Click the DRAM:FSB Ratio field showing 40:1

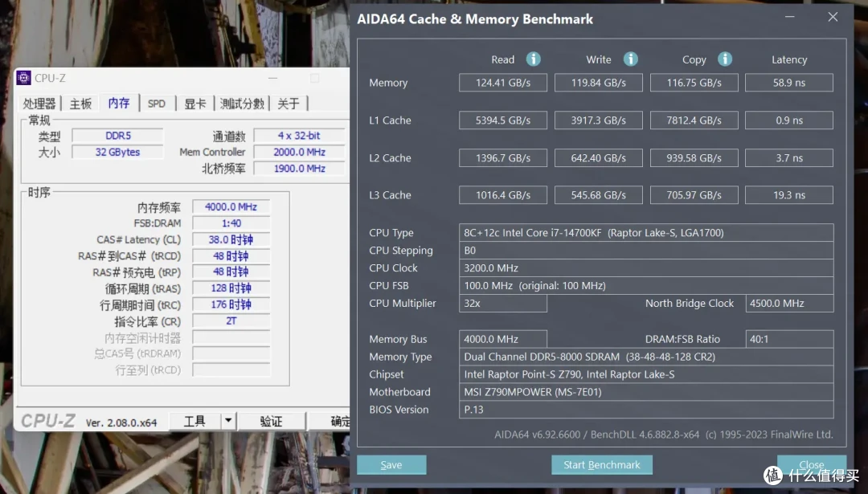(789, 339)
